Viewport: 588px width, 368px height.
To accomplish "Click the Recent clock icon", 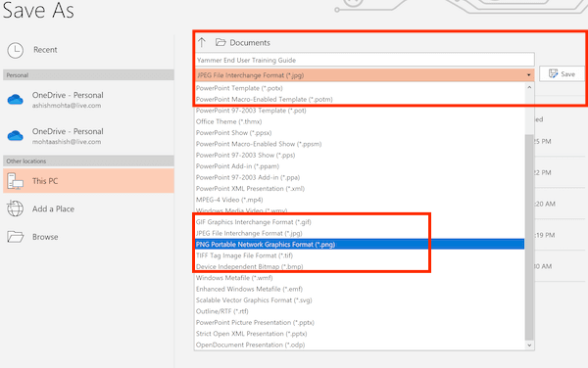I will click(x=16, y=50).
